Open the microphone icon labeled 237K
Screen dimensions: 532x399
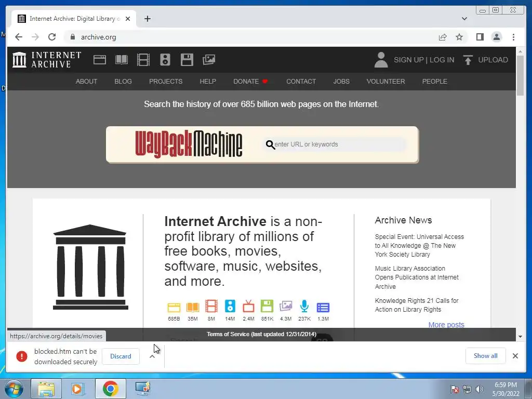coord(304,306)
